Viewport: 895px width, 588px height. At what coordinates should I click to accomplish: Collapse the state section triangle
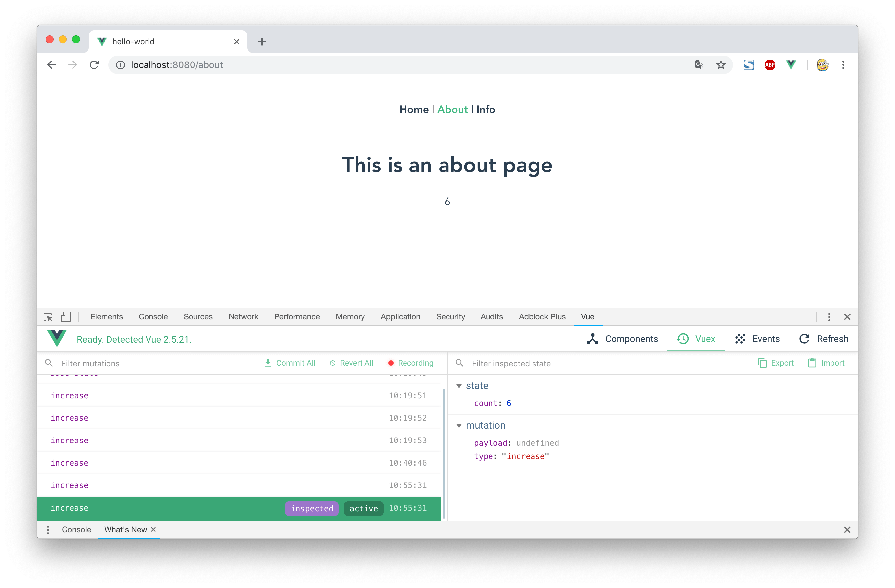459,386
